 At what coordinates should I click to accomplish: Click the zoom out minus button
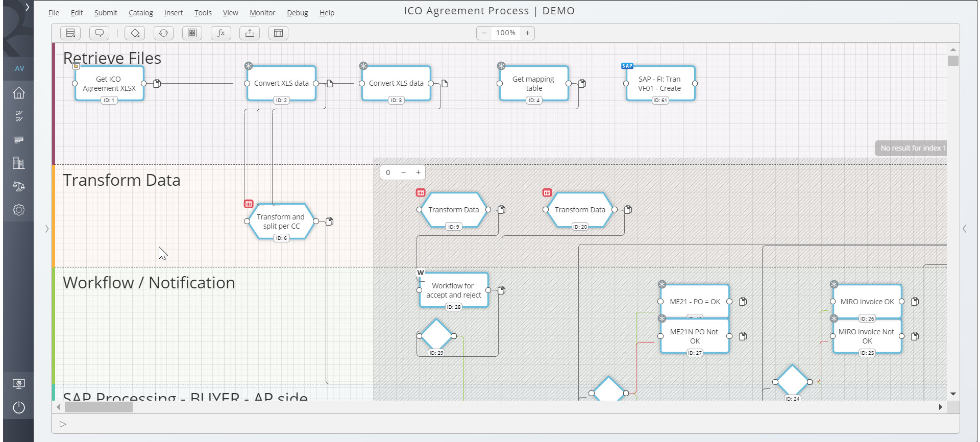tap(484, 33)
